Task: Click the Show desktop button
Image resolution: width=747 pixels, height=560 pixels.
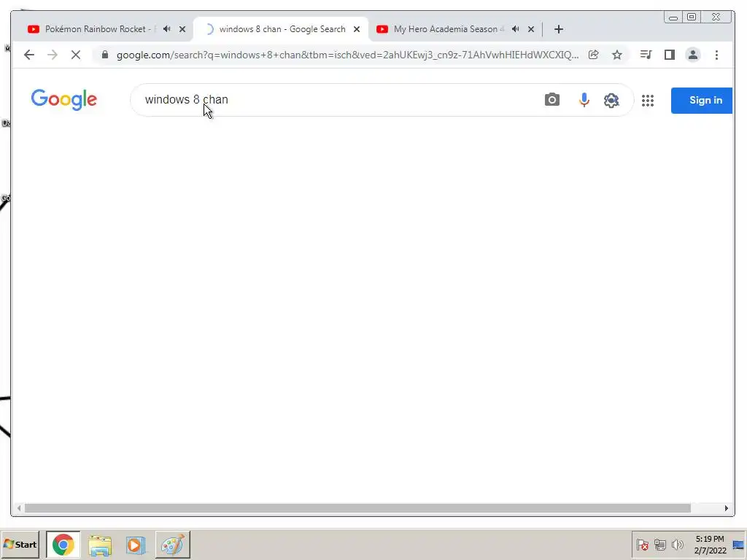Action: point(738,544)
